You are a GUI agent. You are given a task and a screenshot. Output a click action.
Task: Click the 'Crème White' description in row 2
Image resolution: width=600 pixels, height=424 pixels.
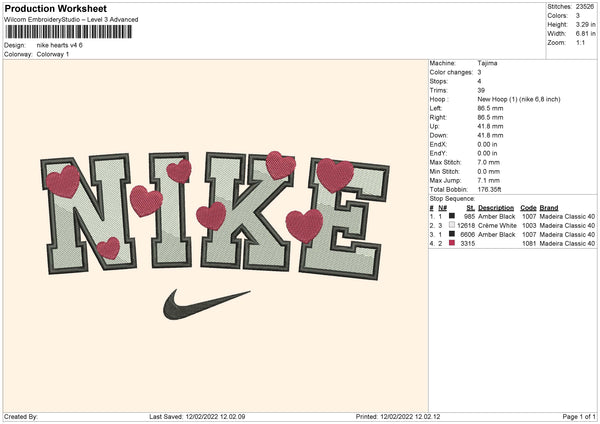(497, 225)
